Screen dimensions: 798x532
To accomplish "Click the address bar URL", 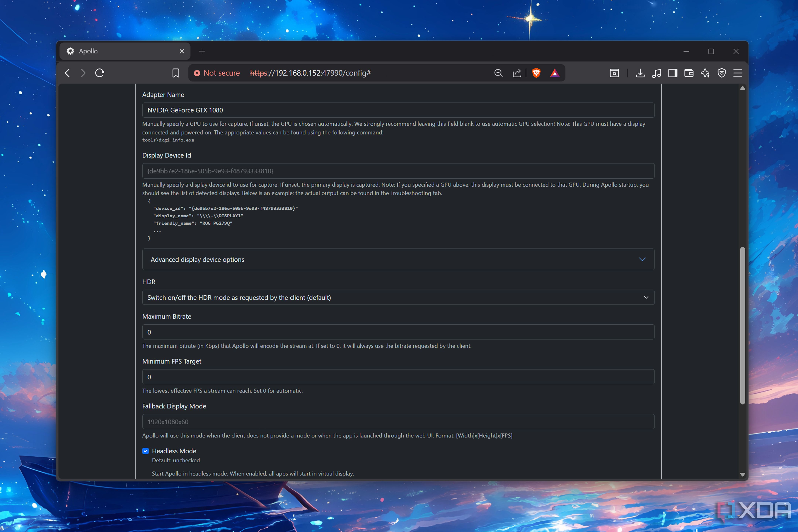I will pos(310,73).
